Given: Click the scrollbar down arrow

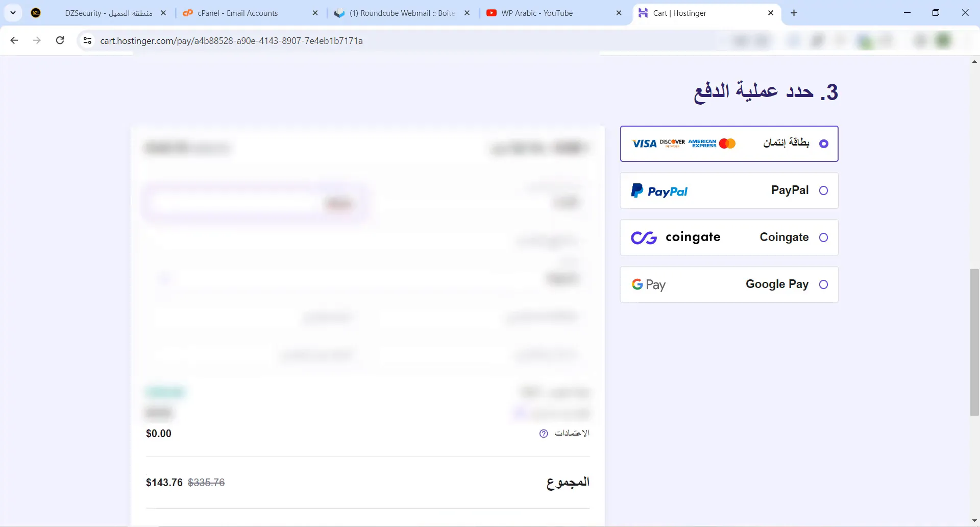Looking at the screenshot, I should 974,520.
